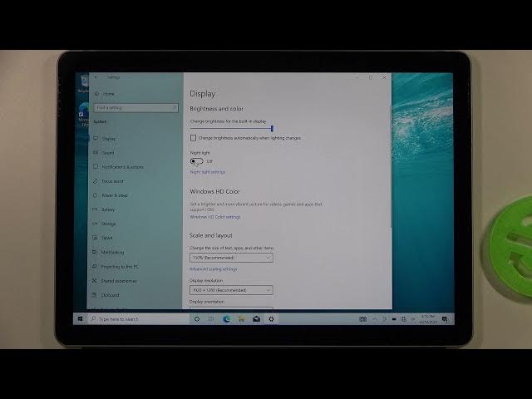
Task: Open Advanced scaling settings link
Action: point(213,269)
